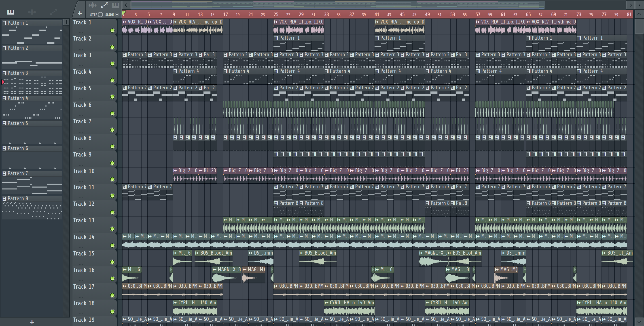Screen dimensions: 644x326
Task: Open menu icon of first Pattern 1 clip on Track 2
Action: point(276,38)
